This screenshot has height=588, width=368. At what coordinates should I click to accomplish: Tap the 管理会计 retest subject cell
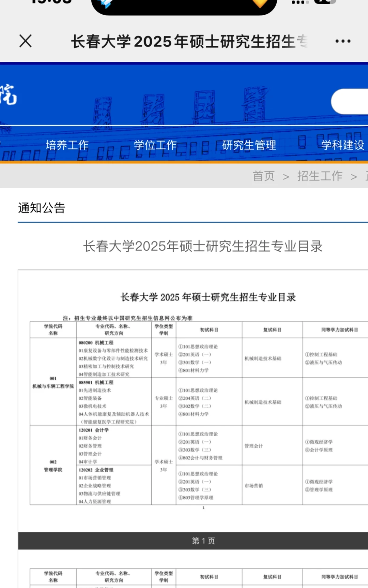pos(272,446)
